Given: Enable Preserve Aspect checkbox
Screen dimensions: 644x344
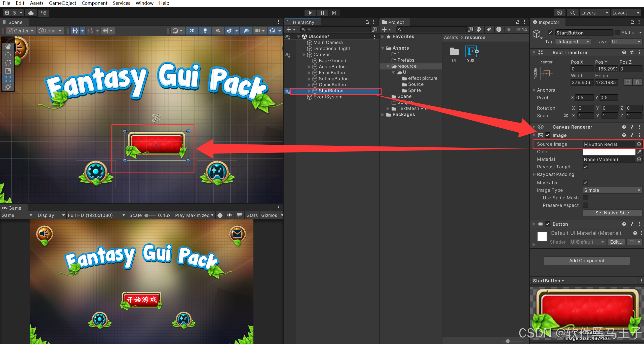Looking at the screenshot, I should pyautogui.click(x=586, y=205).
